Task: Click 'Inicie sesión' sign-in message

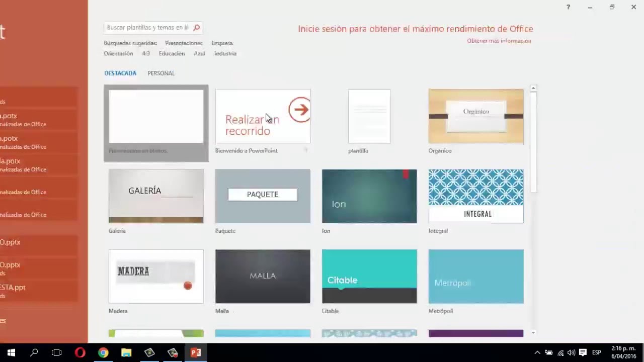Action: point(416,29)
